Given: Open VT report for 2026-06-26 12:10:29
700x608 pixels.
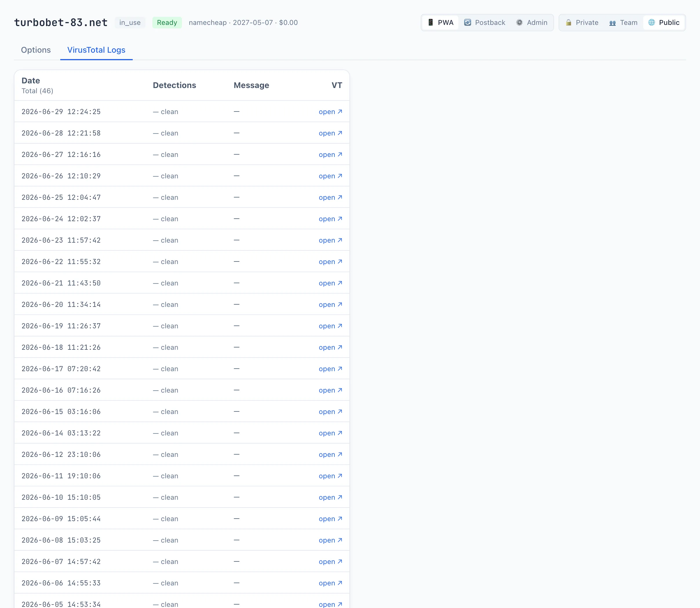Looking at the screenshot, I should coord(330,176).
